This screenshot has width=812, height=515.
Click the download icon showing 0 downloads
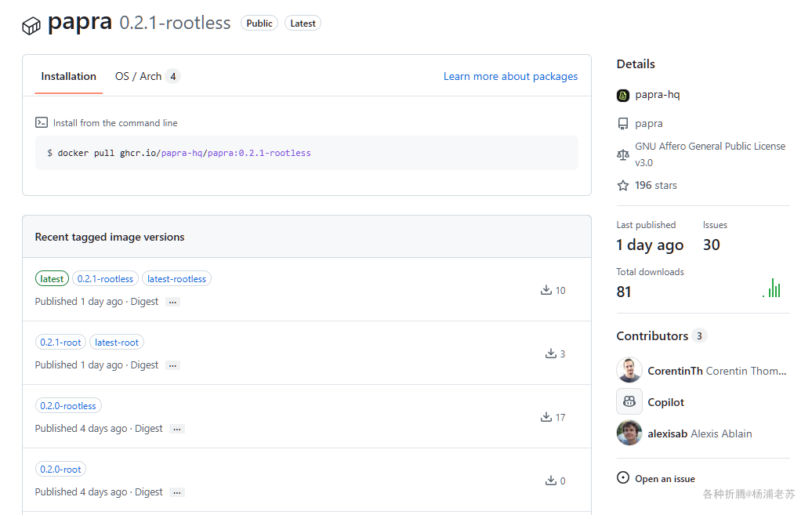point(550,481)
